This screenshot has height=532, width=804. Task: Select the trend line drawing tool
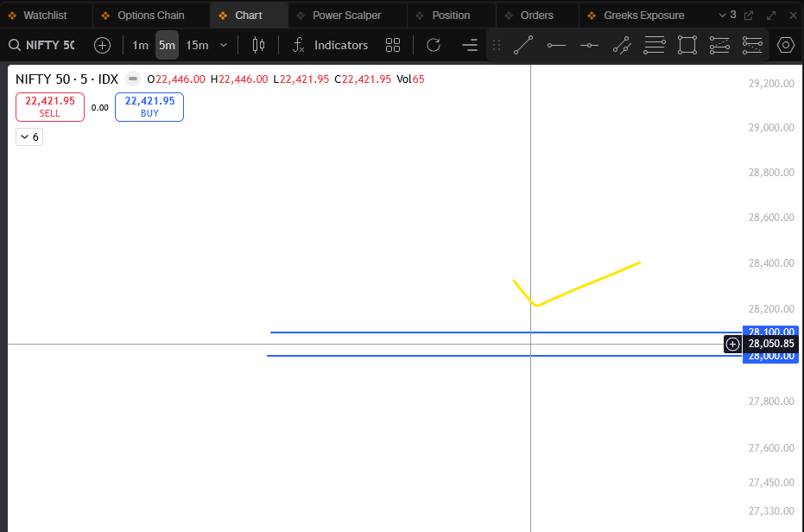[x=523, y=45]
